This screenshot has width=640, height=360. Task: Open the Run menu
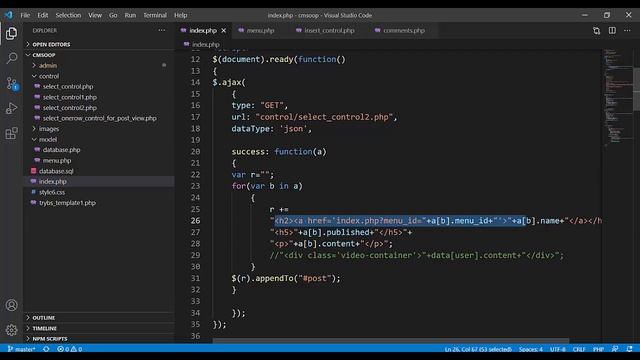[130, 15]
